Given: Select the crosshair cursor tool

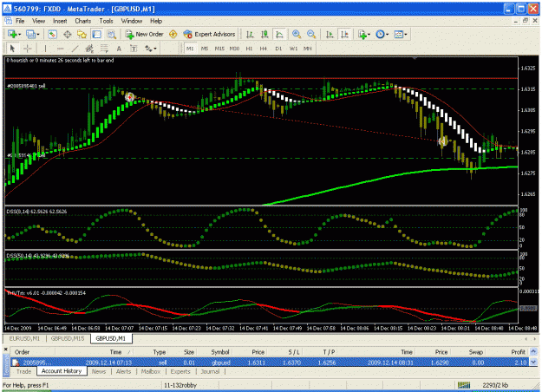Looking at the screenshot, I should [28, 49].
